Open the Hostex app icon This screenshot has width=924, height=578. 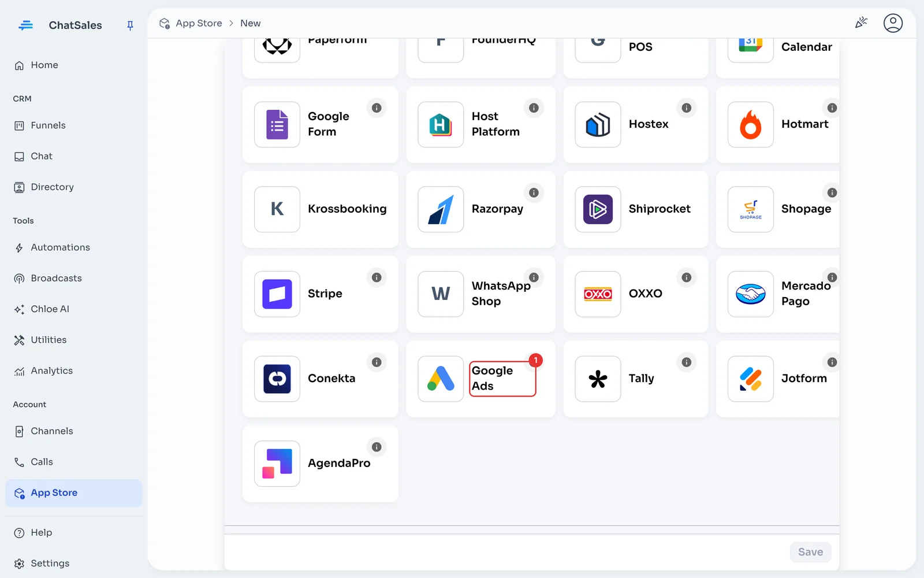pyautogui.click(x=598, y=125)
